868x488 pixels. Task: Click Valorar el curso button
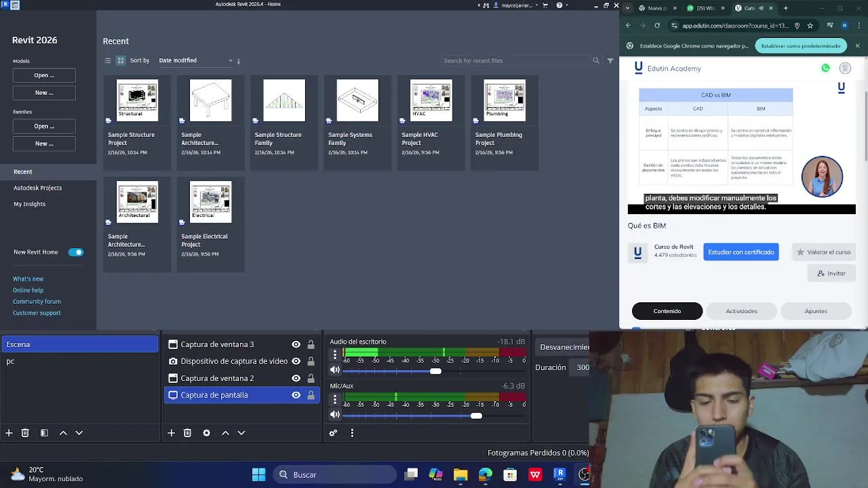823,252
